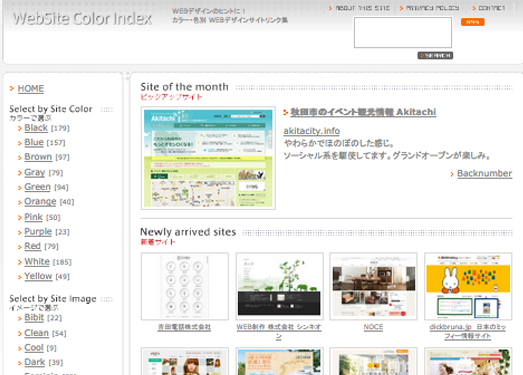Open Akitachi site-of-the-month thumbnail

pos(208,158)
